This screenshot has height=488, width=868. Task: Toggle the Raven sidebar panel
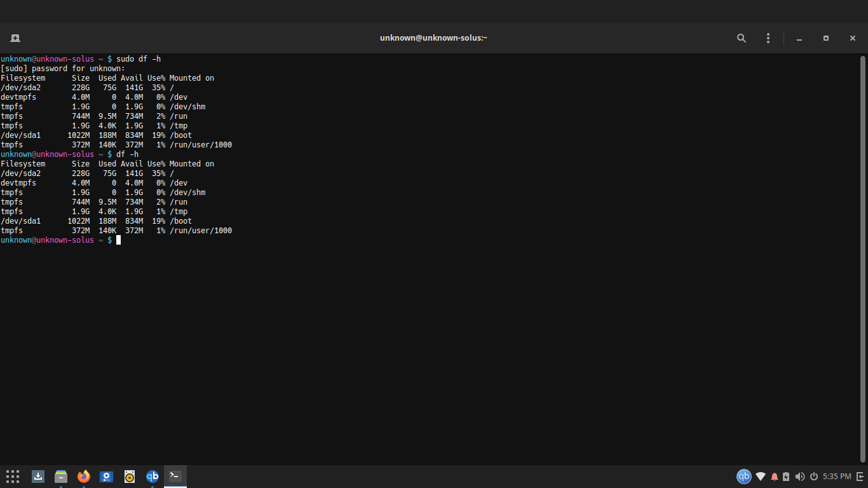pyautogui.click(x=860, y=477)
